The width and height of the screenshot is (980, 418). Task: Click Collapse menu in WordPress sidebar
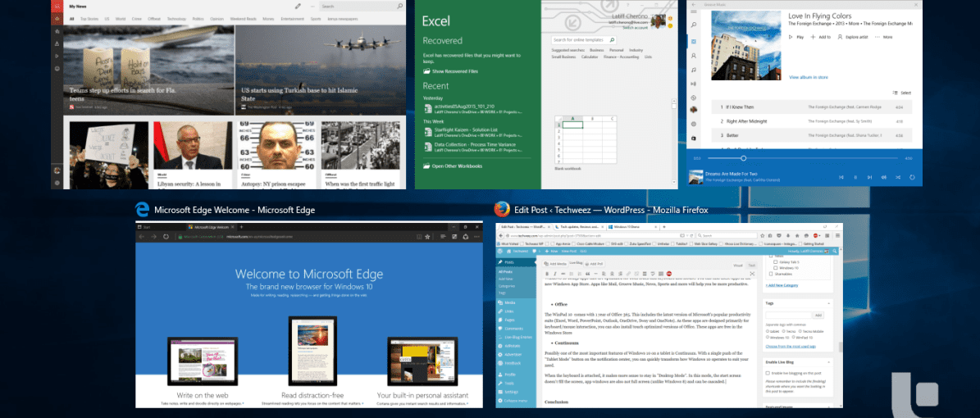tap(513, 401)
